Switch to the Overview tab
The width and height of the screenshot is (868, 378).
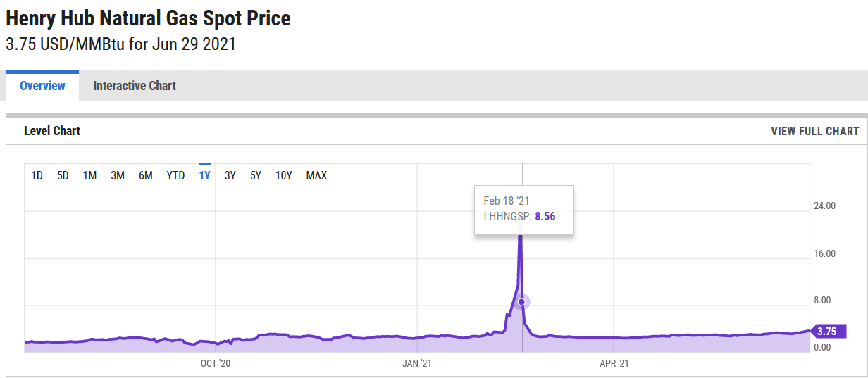(x=42, y=86)
